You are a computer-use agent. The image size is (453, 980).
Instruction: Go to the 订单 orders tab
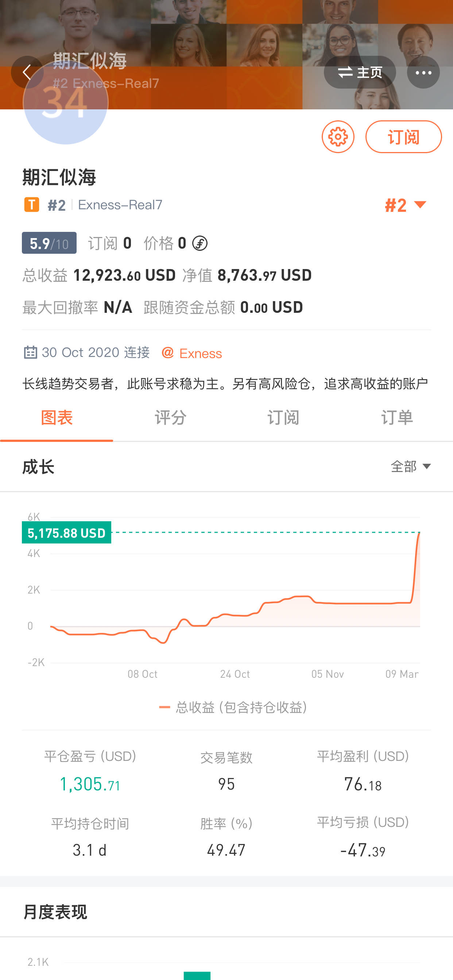click(397, 418)
